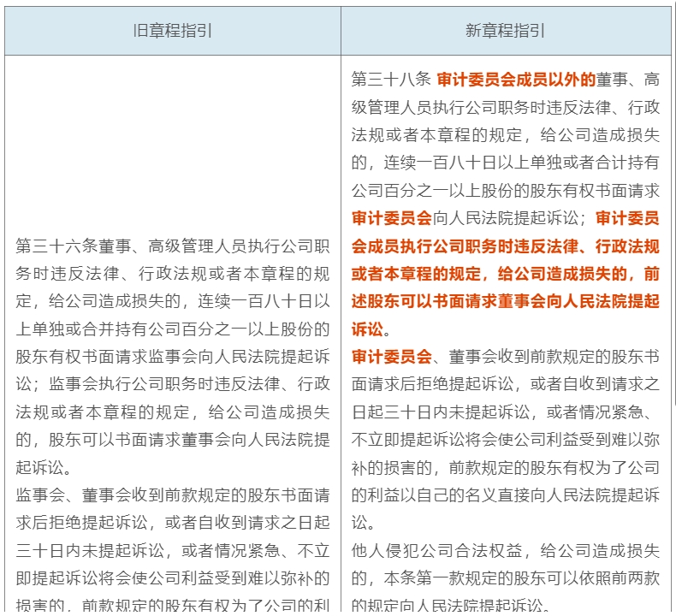Click the 新章程指引 column header

pyautogui.click(x=505, y=31)
